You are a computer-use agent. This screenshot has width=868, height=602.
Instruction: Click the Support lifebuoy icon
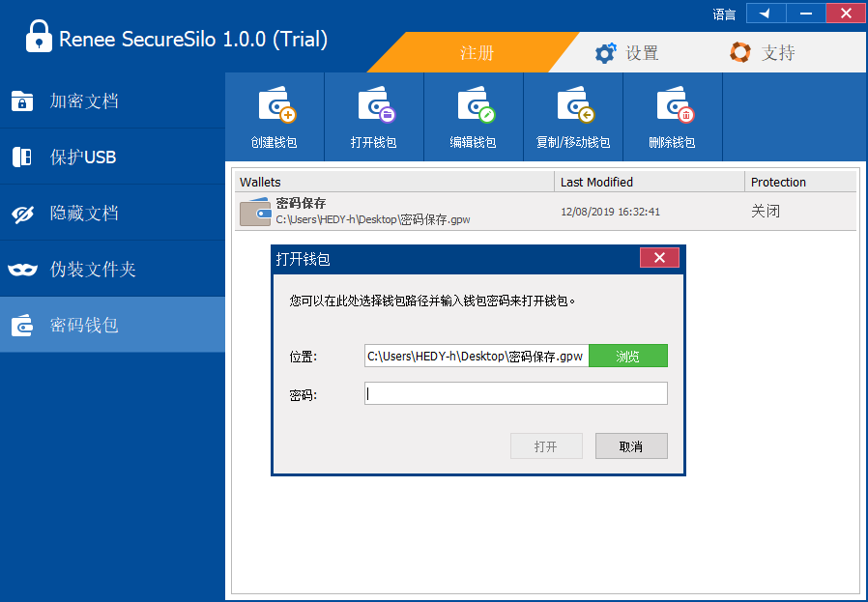740,52
